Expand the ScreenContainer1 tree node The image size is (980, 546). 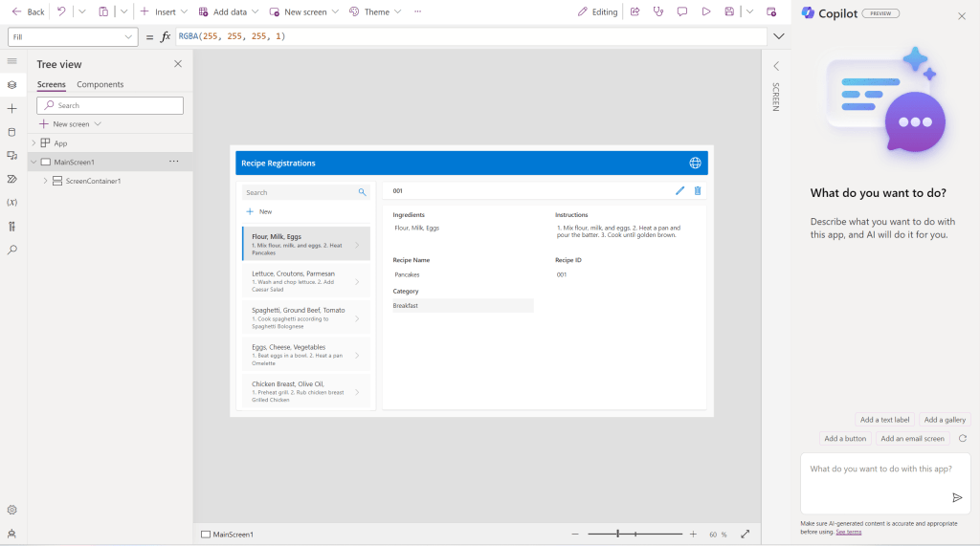[x=45, y=181]
